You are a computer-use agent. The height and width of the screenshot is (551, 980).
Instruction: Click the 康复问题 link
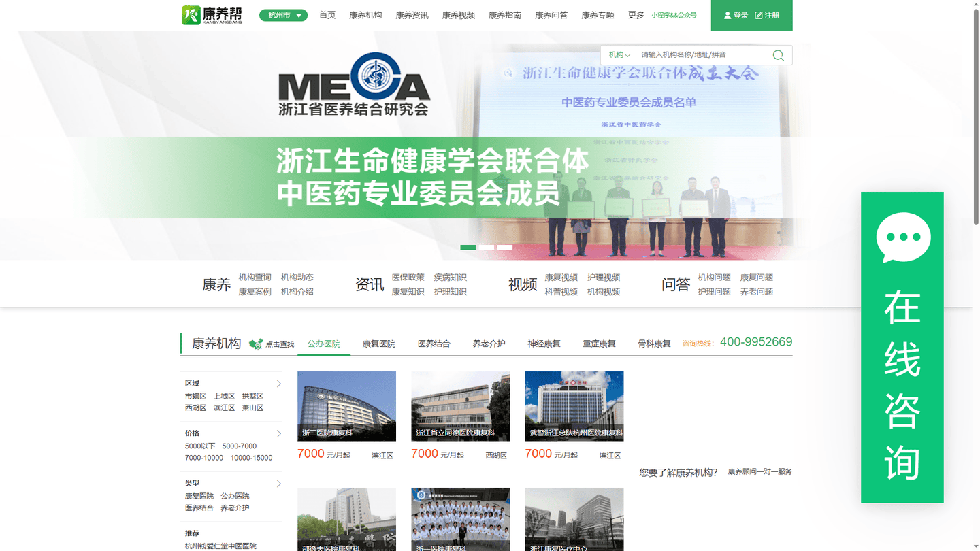pyautogui.click(x=757, y=278)
